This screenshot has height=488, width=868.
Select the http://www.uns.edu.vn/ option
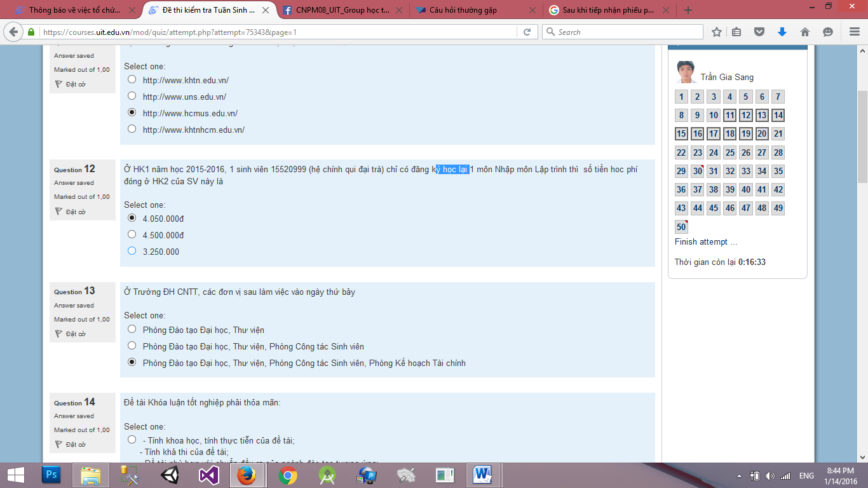pyautogui.click(x=132, y=95)
